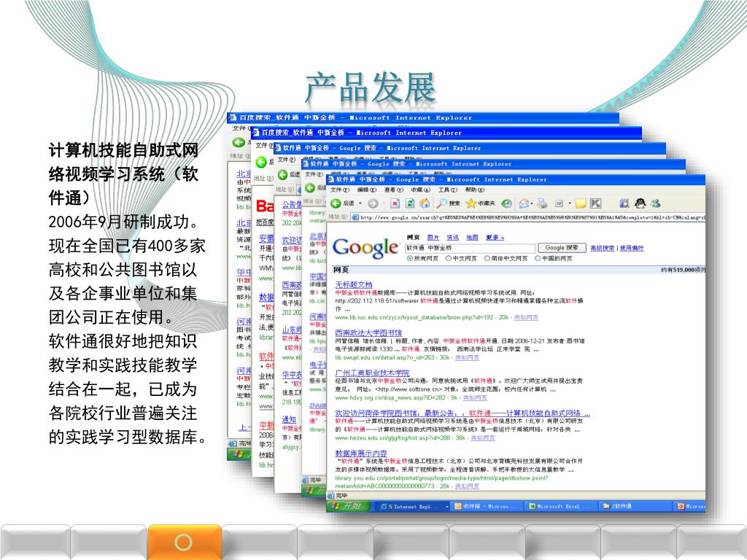Click the greyed Forward arrow icon

(x=373, y=203)
